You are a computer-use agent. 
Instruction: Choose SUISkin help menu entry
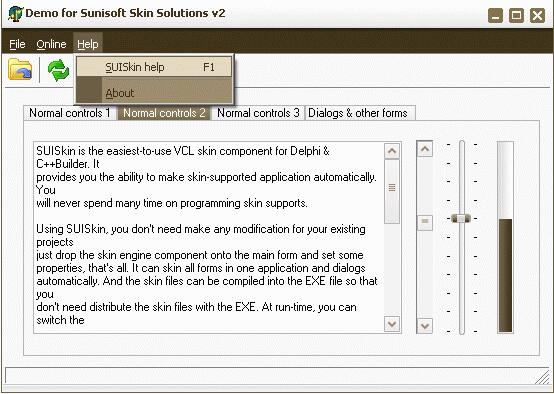[154, 67]
